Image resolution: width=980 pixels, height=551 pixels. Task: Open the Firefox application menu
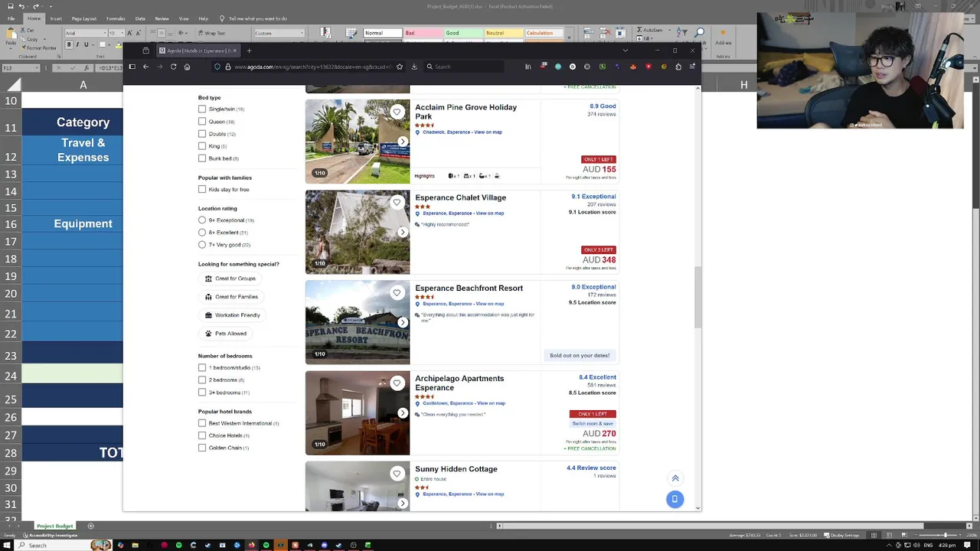(692, 67)
